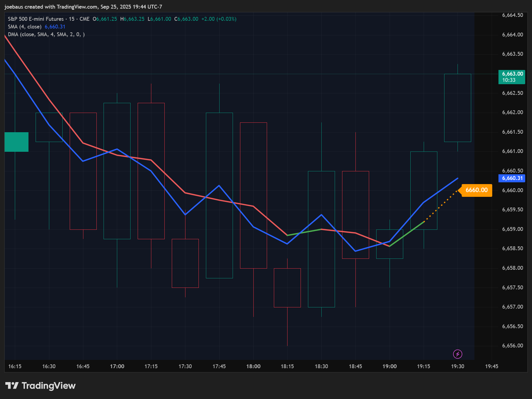Click the +2.00 (+0.03%) change value
The width and height of the screenshot is (532, 399).
click(x=219, y=19)
